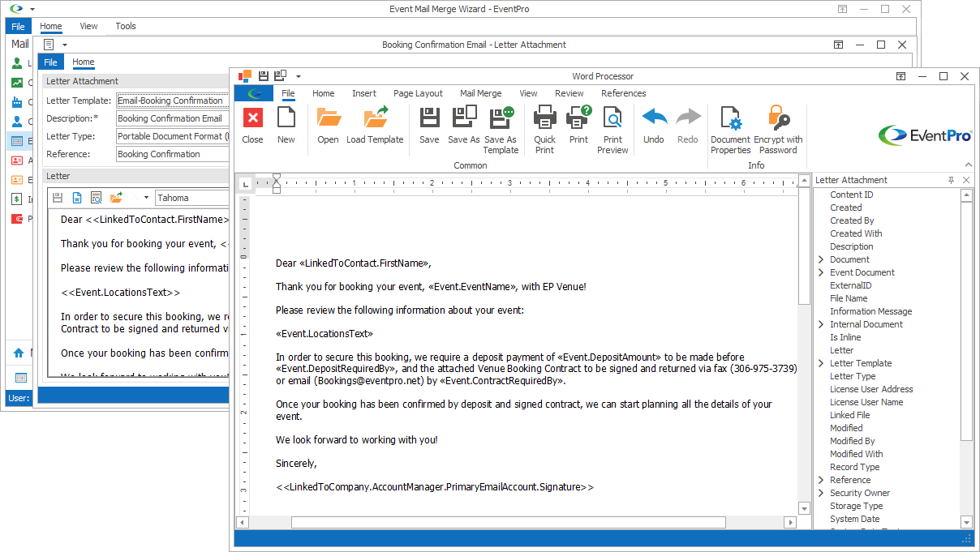Open File tab in Word Processor
Screen dimensions: 980x552
(x=288, y=93)
